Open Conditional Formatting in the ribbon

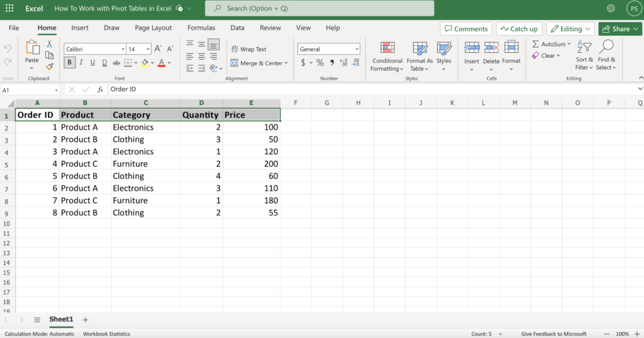click(387, 57)
